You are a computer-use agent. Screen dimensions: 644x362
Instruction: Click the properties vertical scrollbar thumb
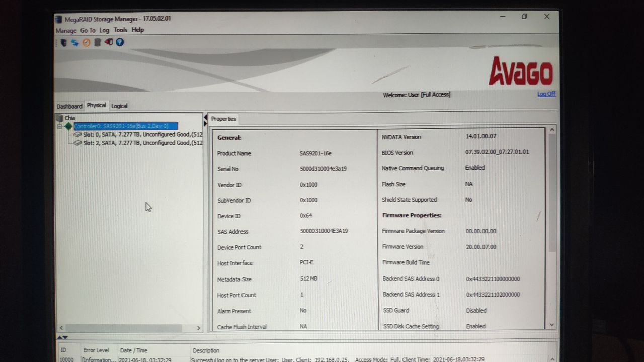552,194
